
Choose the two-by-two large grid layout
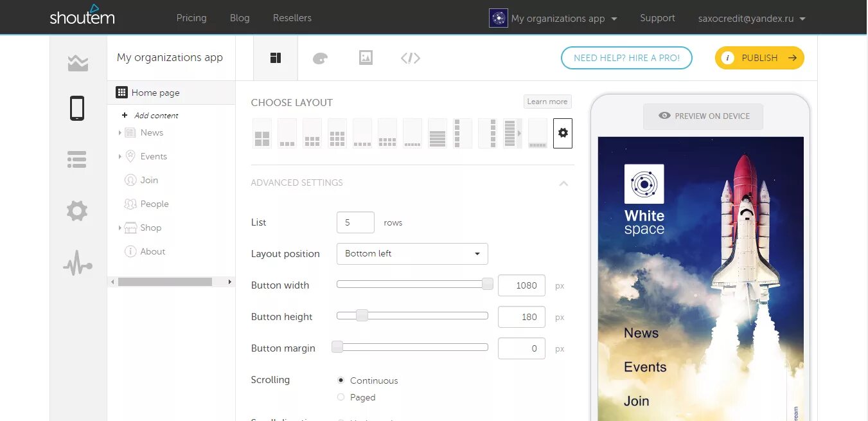point(262,133)
